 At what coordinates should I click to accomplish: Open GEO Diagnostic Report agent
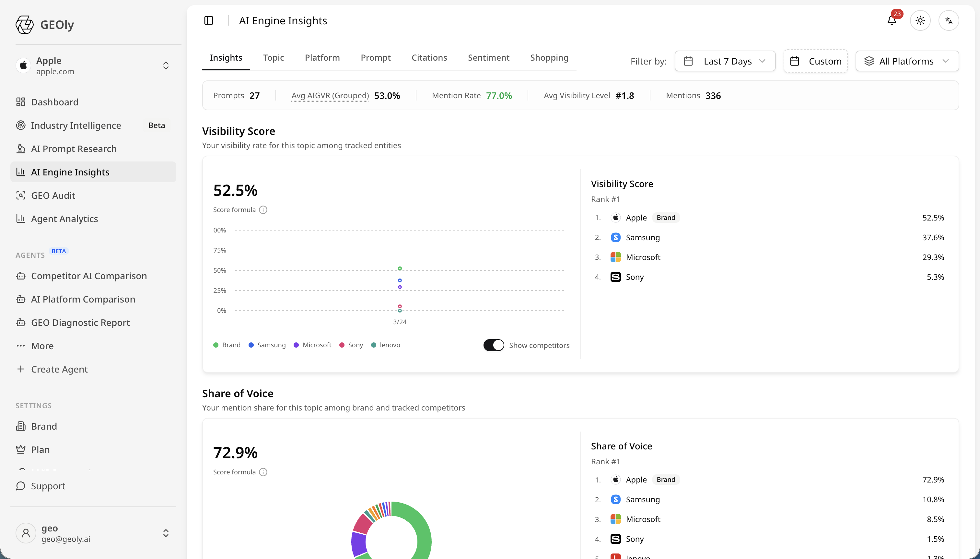pyautogui.click(x=93, y=323)
